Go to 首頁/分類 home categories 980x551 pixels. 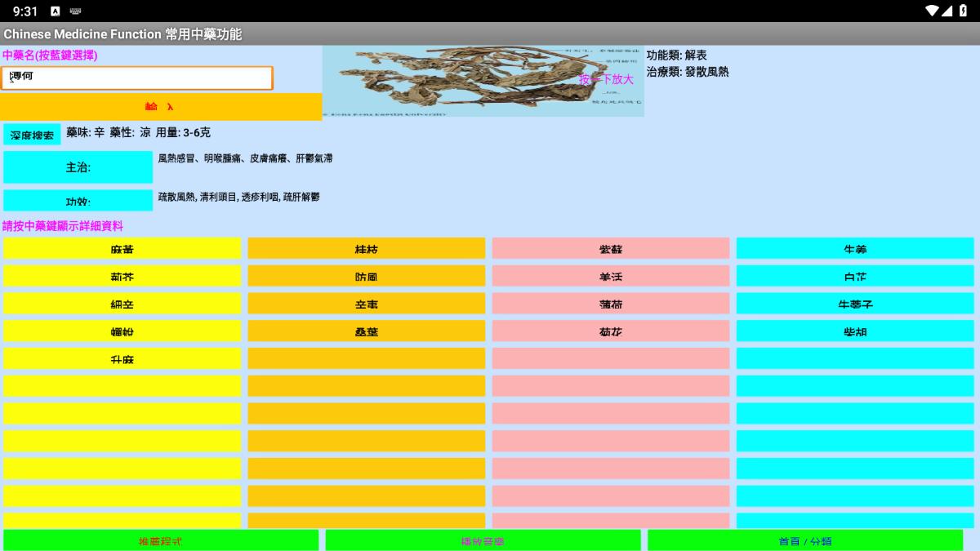(805, 540)
